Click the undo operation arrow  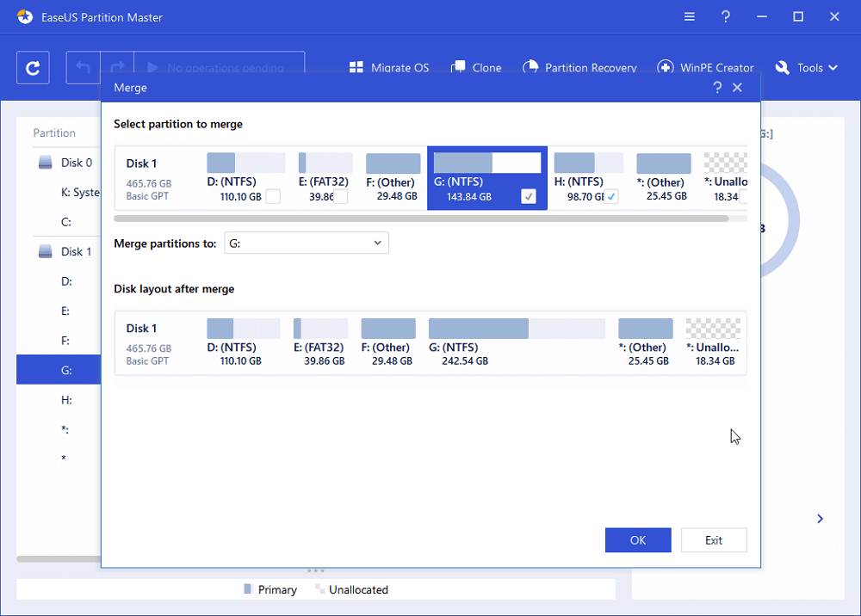click(83, 67)
